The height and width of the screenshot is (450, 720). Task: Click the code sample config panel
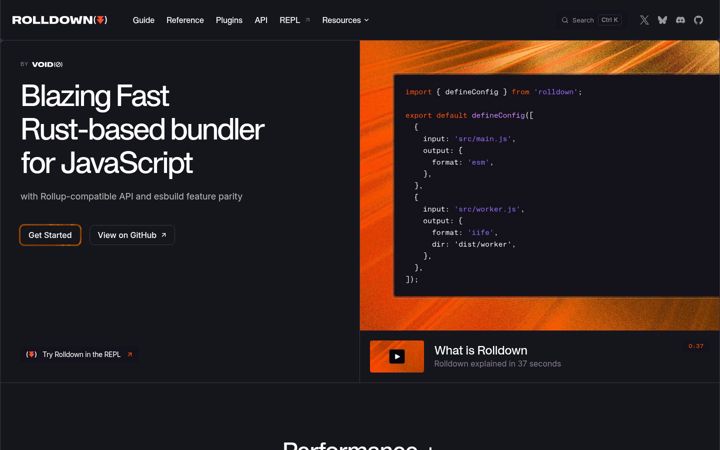557,185
